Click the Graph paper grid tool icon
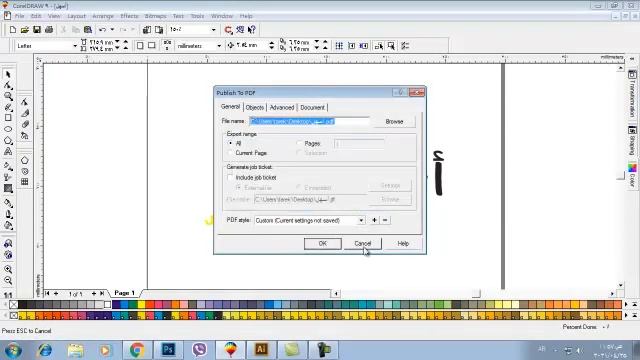Image resolution: width=640 pixels, height=360 pixels. [x=24, y=182]
